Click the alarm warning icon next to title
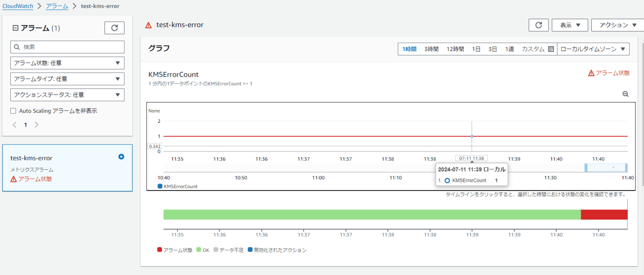This screenshot has width=644, height=275. pyautogui.click(x=148, y=25)
